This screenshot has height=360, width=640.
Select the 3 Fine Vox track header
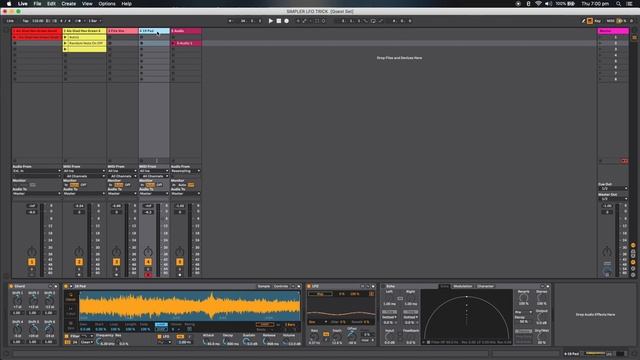[x=122, y=31]
